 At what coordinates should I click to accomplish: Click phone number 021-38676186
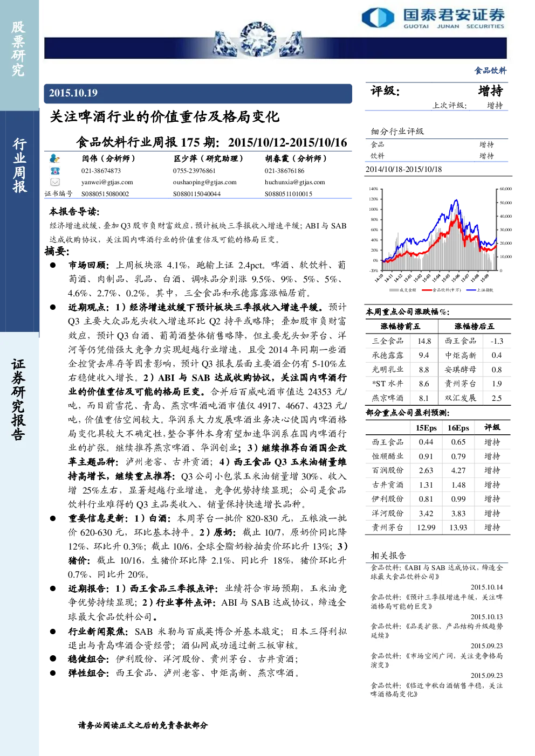click(284, 170)
